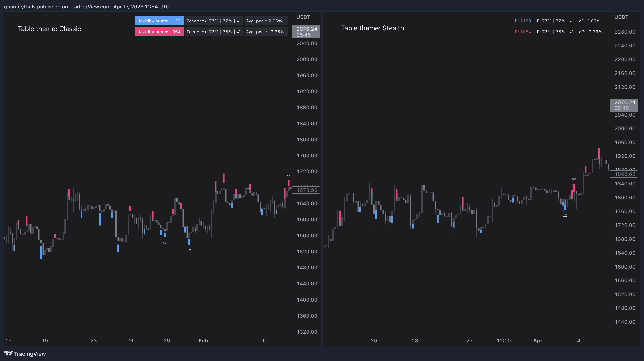Click checkmark after Stealth F: 73% row
The height and width of the screenshot is (361, 644).
[571, 32]
